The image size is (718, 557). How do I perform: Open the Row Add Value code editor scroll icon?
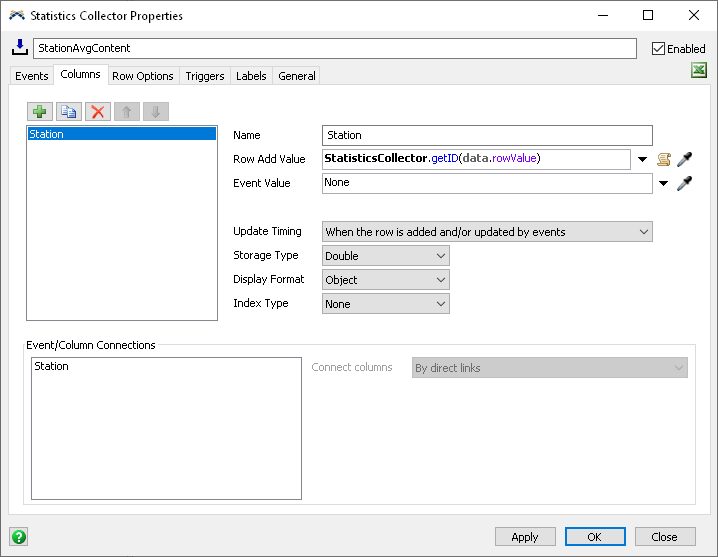[x=663, y=159]
